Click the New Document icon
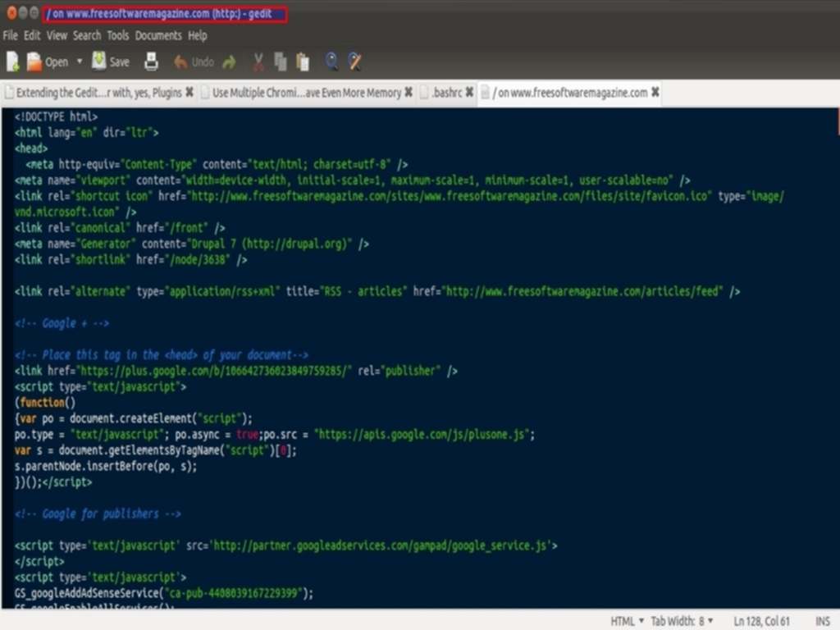840x630 pixels. click(12, 62)
